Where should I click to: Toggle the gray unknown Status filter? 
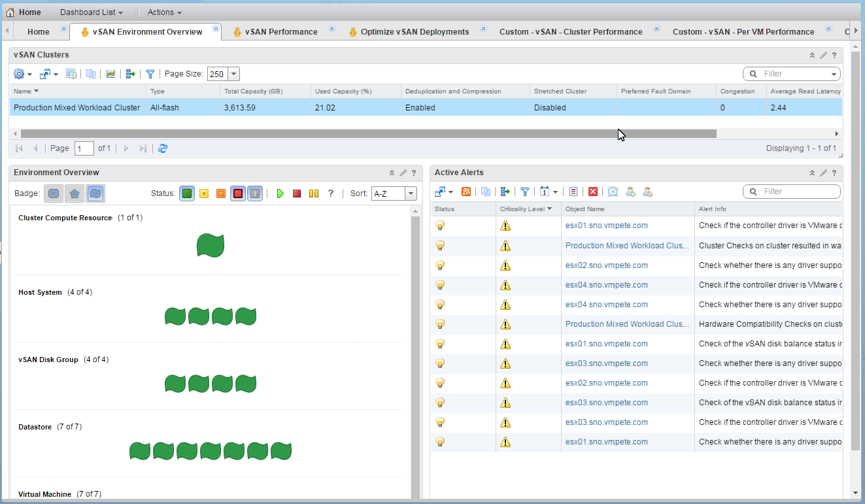click(255, 193)
